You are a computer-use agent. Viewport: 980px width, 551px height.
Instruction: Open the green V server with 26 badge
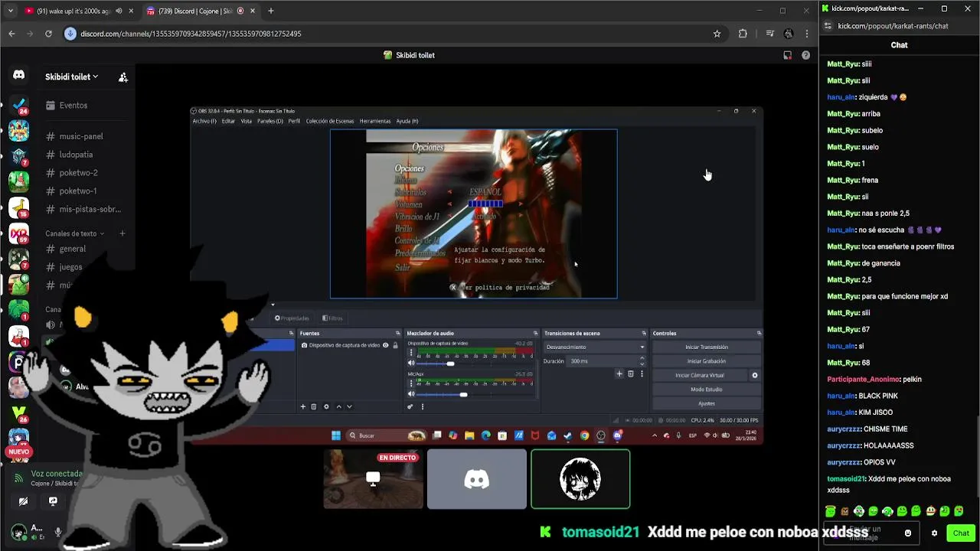(x=18, y=412)
